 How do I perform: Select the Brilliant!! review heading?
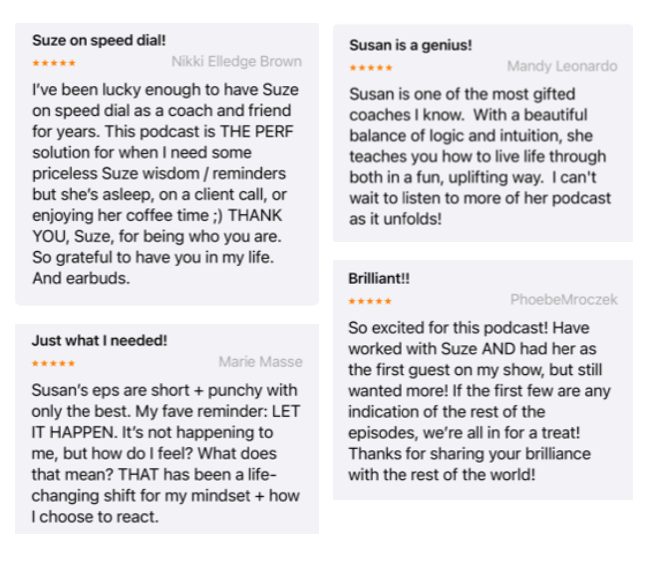pos(379,279)
